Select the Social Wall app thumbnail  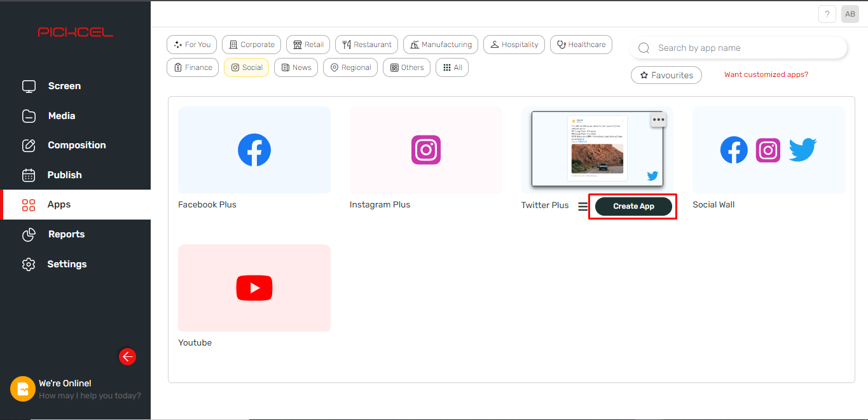(x=769, y=150)
